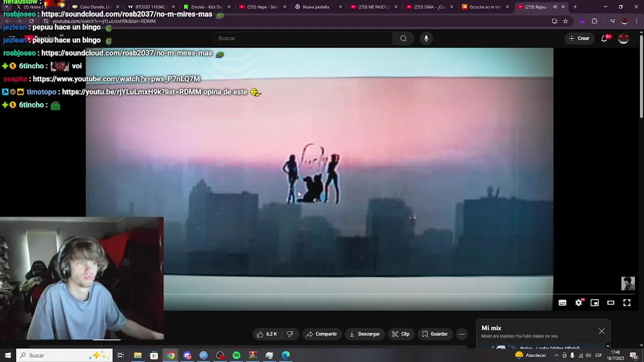This screenshot has width=644, height=362.
Task: Open Chrome three-dot menu
Action: (x=637, y=21)
